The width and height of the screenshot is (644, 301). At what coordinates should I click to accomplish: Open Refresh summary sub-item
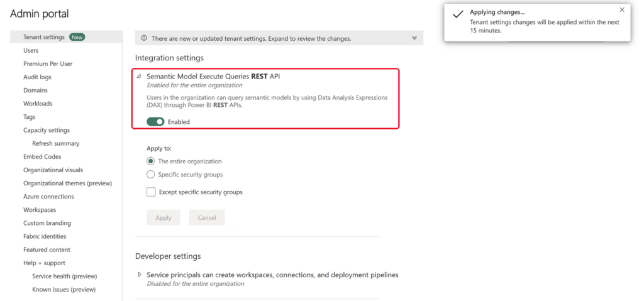point(56,143)
